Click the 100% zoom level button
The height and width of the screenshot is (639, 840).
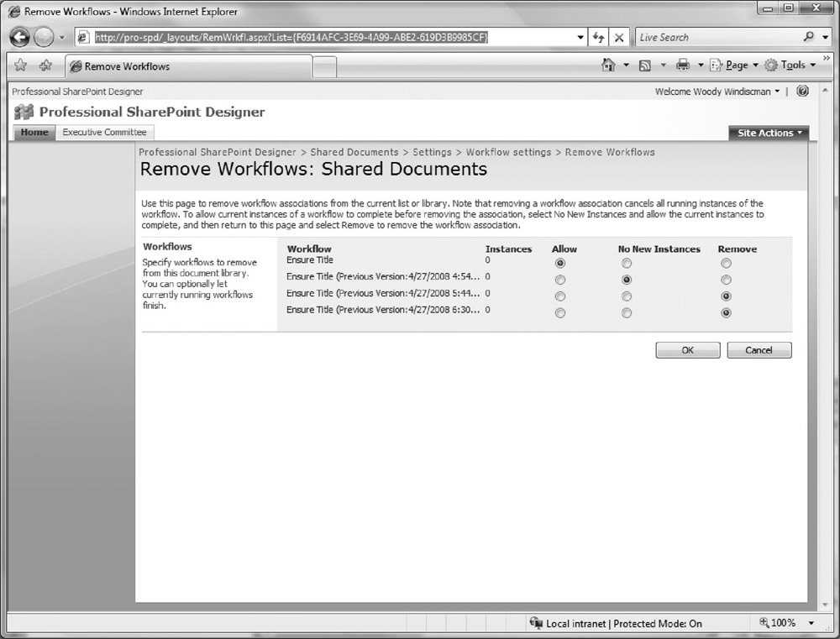tap(777, 623)
